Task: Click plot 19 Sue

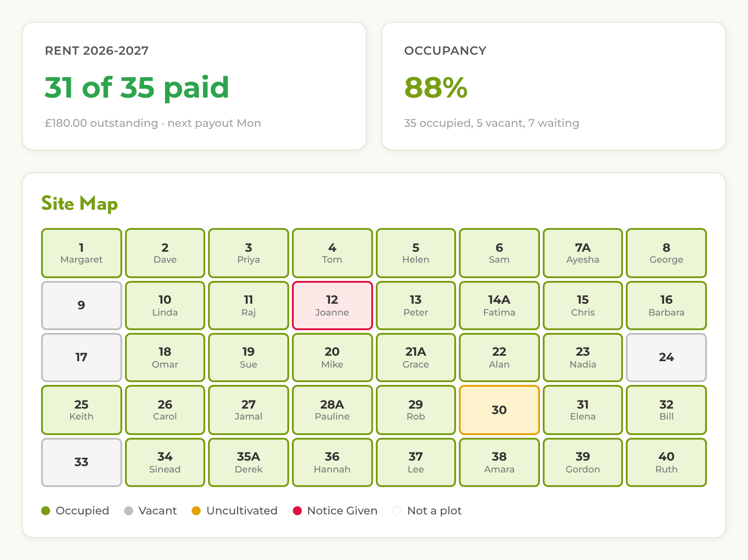Action: click(249, 358)
